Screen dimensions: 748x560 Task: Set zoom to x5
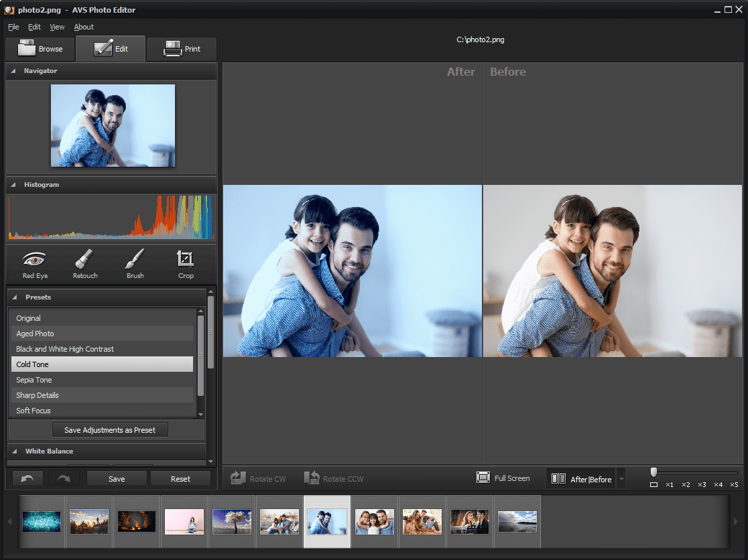point(734,485)
